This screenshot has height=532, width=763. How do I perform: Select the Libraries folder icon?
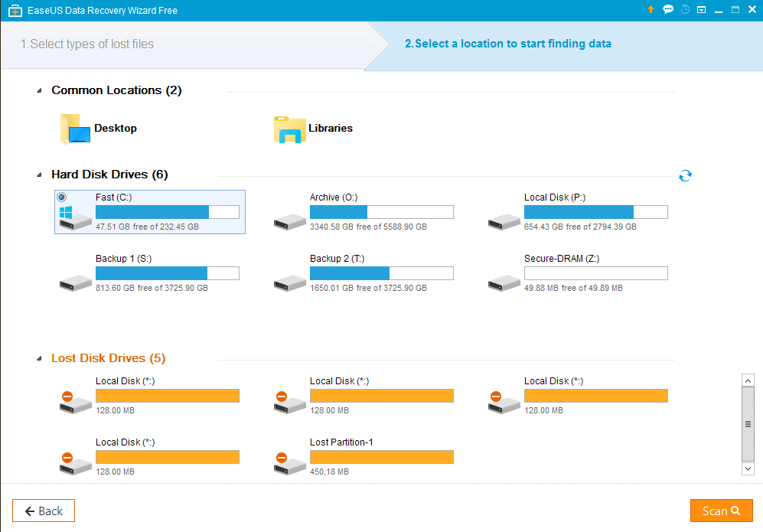click(290, 129)
